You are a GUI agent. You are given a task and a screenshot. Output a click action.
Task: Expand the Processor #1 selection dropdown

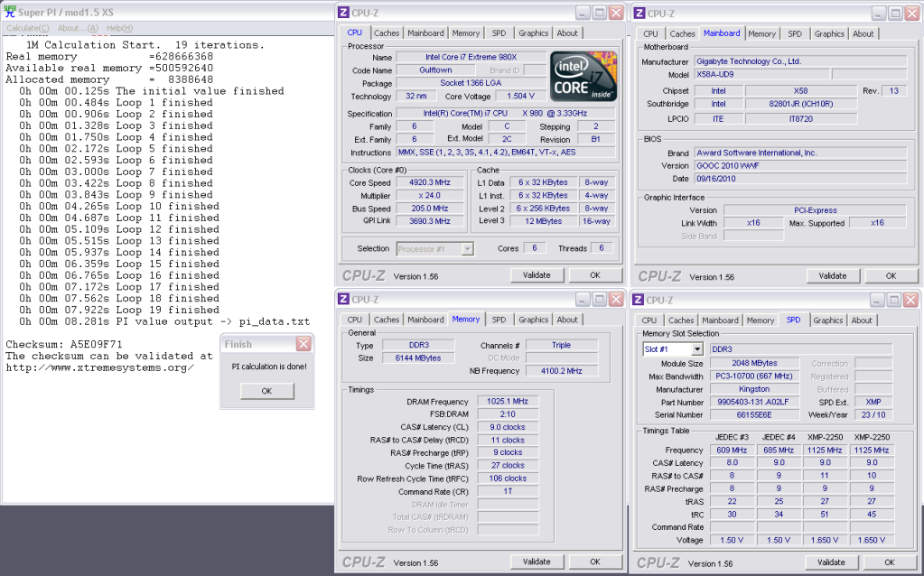[467, 248]
